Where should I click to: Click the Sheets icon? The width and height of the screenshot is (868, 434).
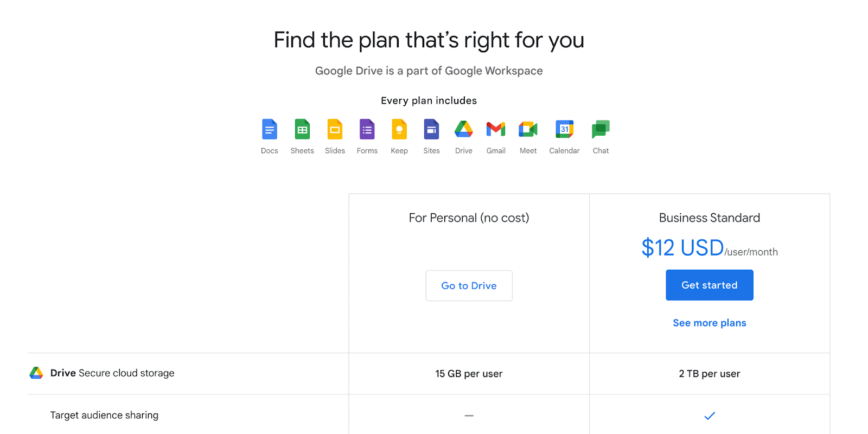pyautogui.click(x=302, y=129)
